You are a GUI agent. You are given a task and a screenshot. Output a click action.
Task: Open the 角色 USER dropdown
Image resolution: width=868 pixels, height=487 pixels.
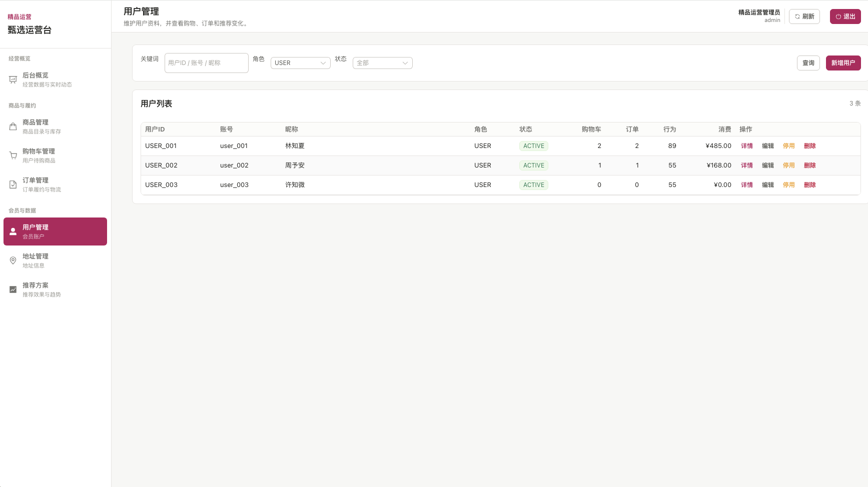(300, 63)
